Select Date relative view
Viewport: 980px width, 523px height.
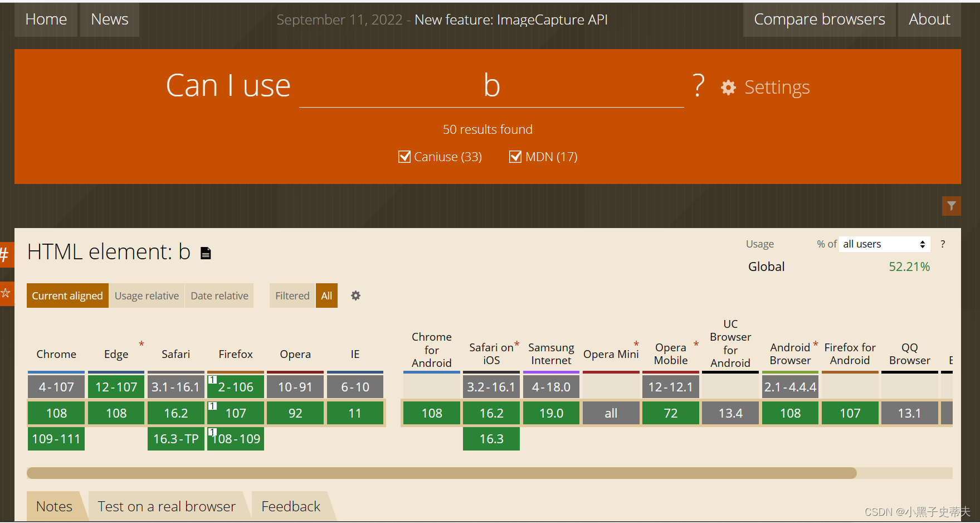[x=220, y=296]
